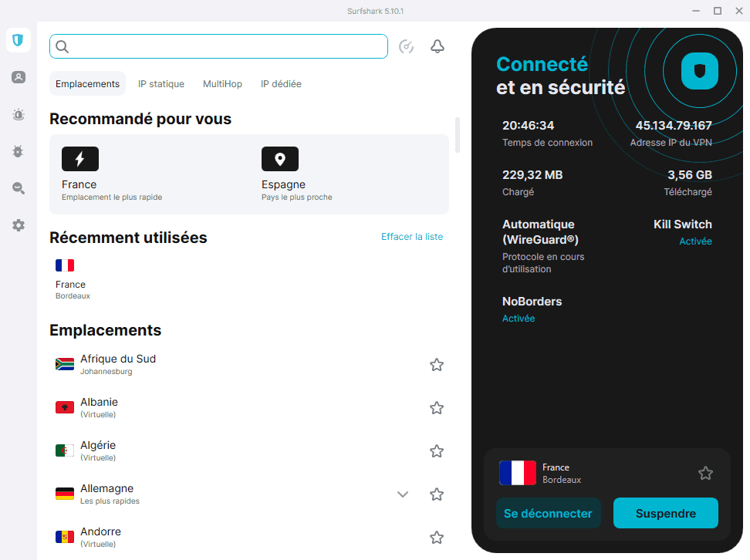Click the VPN IP address 45.134.79.167
The image size is (750, 560).
[674, 125]
